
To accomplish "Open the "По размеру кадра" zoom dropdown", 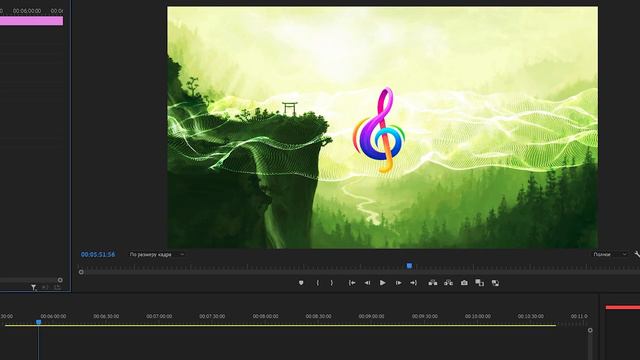I will pos(157,254).
